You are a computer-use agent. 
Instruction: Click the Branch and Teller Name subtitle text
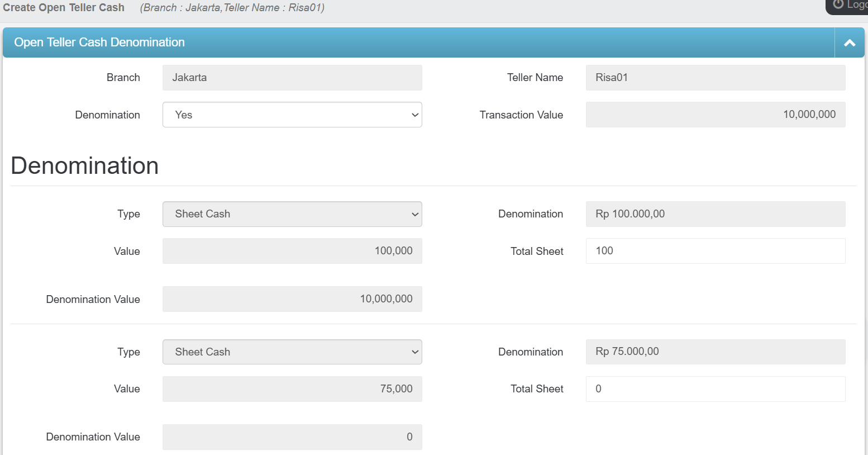click(x=232, y=8)
